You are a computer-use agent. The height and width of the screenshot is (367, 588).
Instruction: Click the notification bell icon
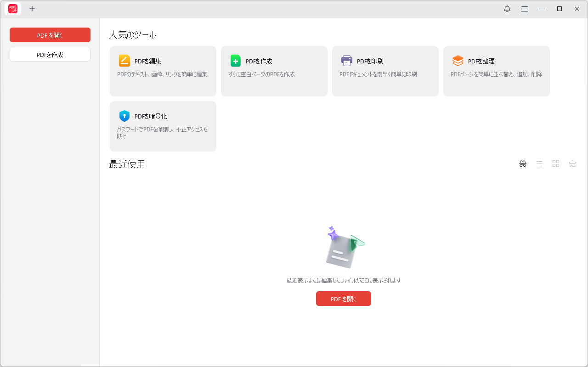(507, 9)
